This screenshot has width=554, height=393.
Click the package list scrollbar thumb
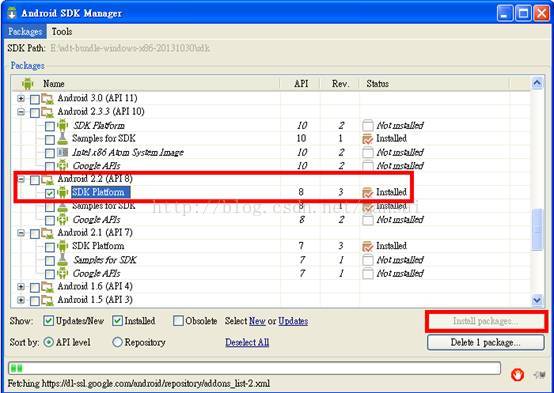click(537, 229)
